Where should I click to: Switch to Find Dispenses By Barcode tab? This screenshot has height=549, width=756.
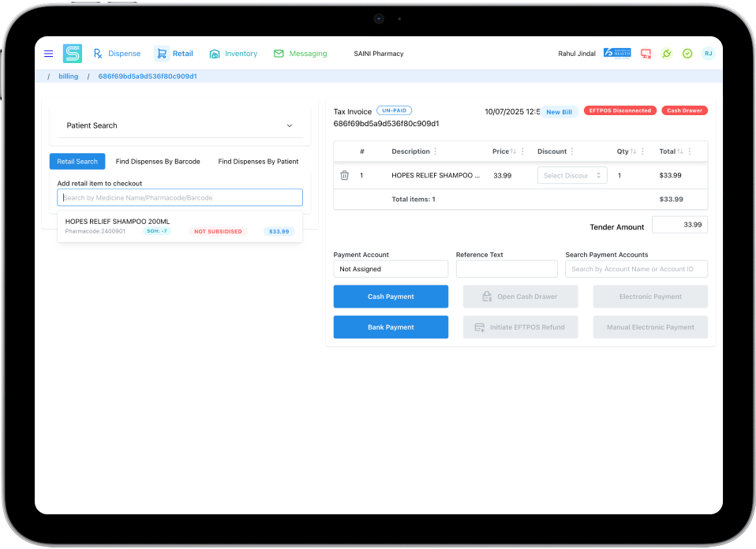pos(158,162)
